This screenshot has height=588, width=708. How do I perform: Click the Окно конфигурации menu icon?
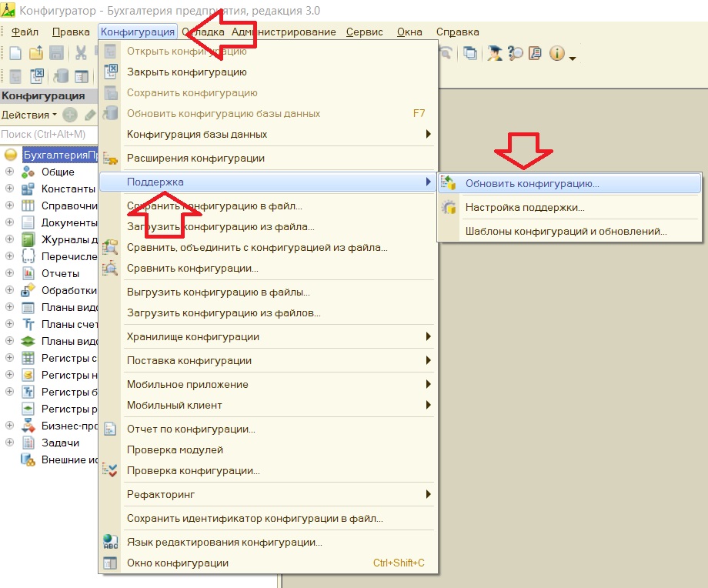[110, 563]
